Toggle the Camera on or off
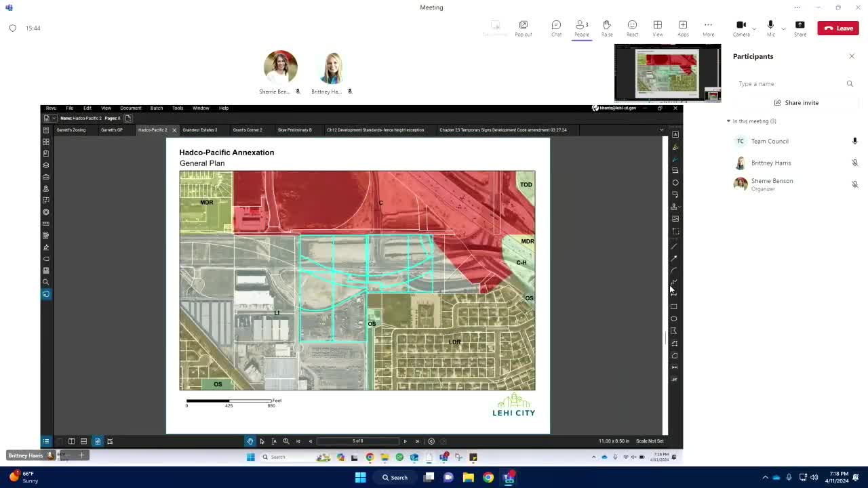This screenshot has width=868, height=488. (741, 28)
